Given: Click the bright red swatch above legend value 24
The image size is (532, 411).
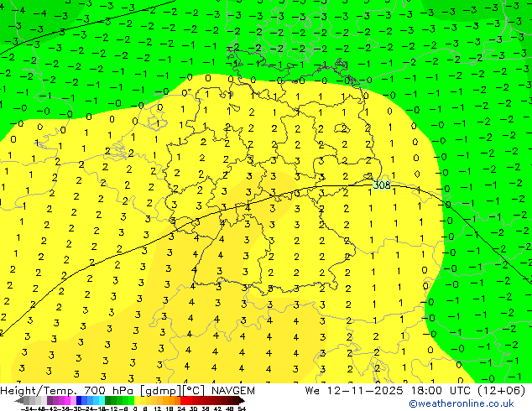Looking at the screenshot, I should coord(183,400).
